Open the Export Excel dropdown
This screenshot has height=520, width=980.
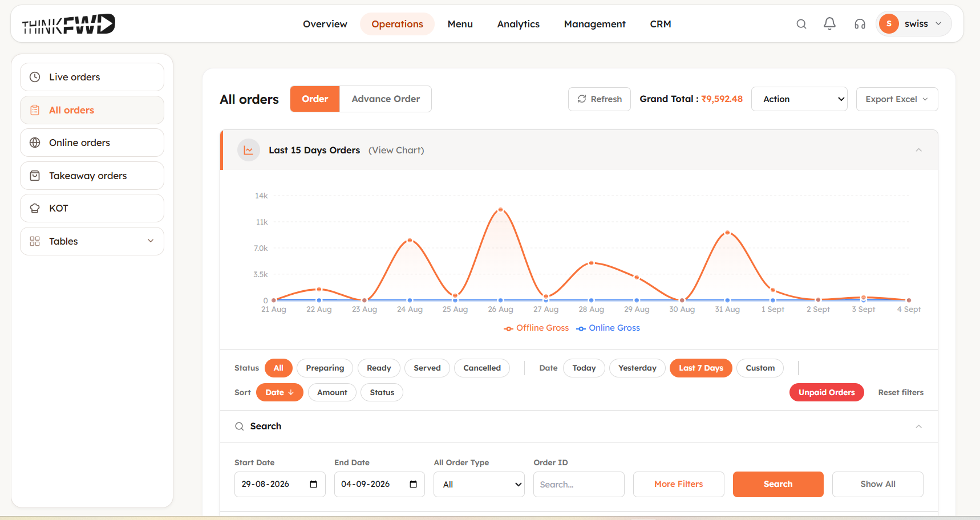click(x=897, y=99)
